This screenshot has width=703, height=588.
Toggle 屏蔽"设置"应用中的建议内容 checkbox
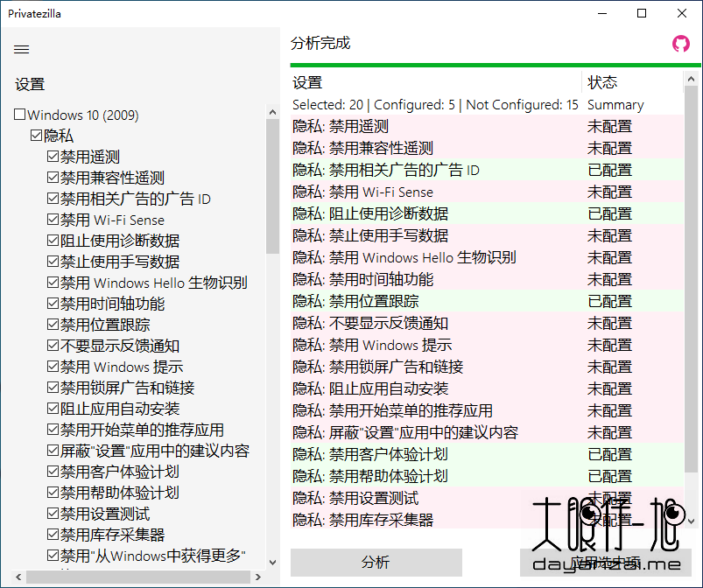(x=53, y=451)
